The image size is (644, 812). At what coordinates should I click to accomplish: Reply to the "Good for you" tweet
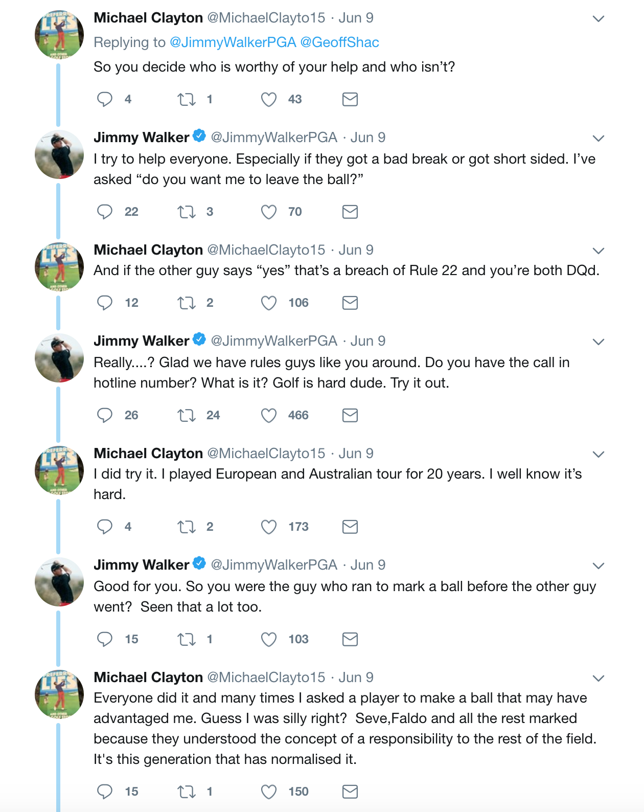[105, 639]
